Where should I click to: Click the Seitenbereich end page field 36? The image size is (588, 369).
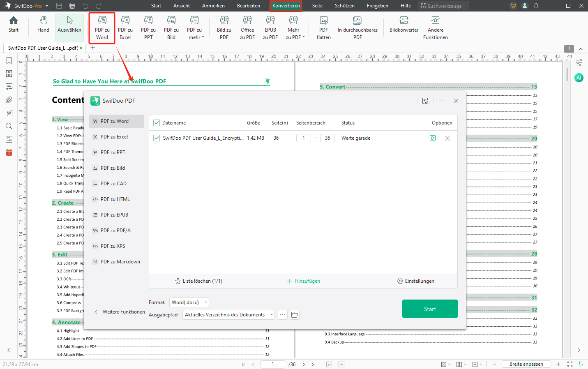327,138
